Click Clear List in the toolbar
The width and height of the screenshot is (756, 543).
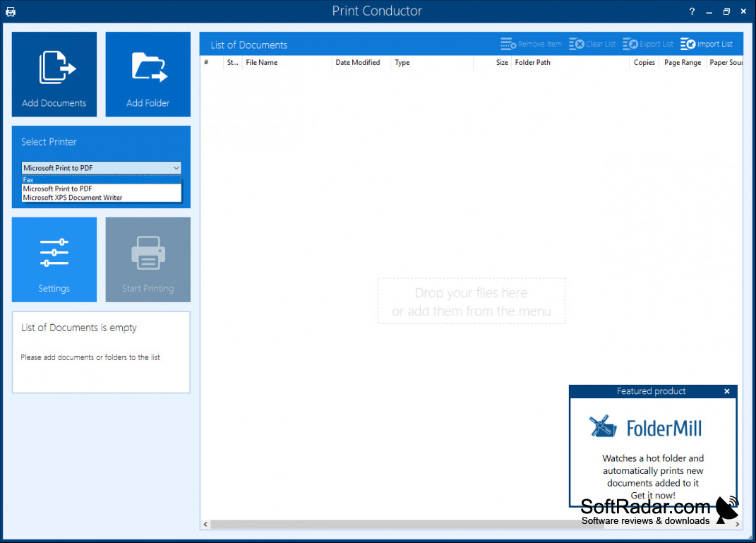[x=592, y=44]
